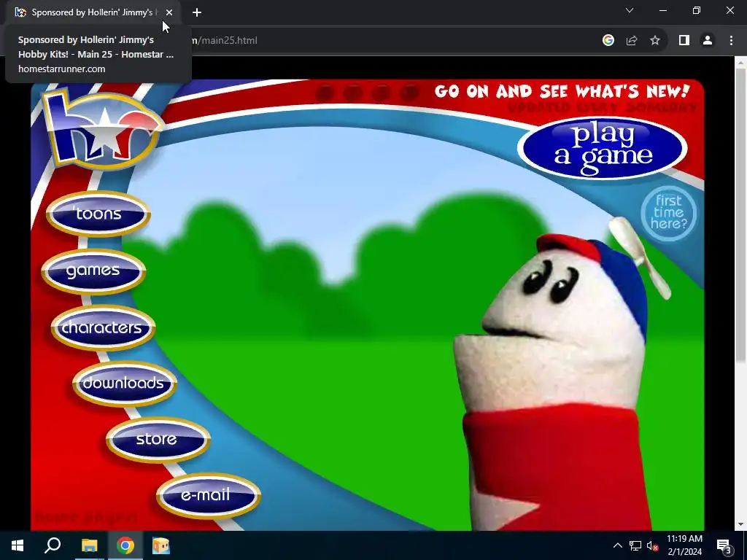747x560 pixels.
Task: Click the Google icon in address bar
Action: [x=608, y=41]
